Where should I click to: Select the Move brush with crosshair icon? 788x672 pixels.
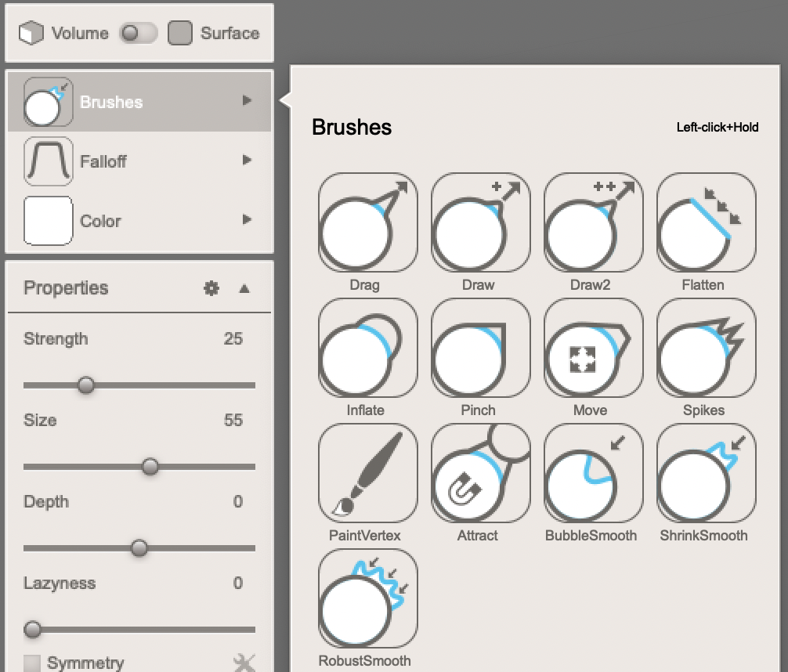pos(592,347)
